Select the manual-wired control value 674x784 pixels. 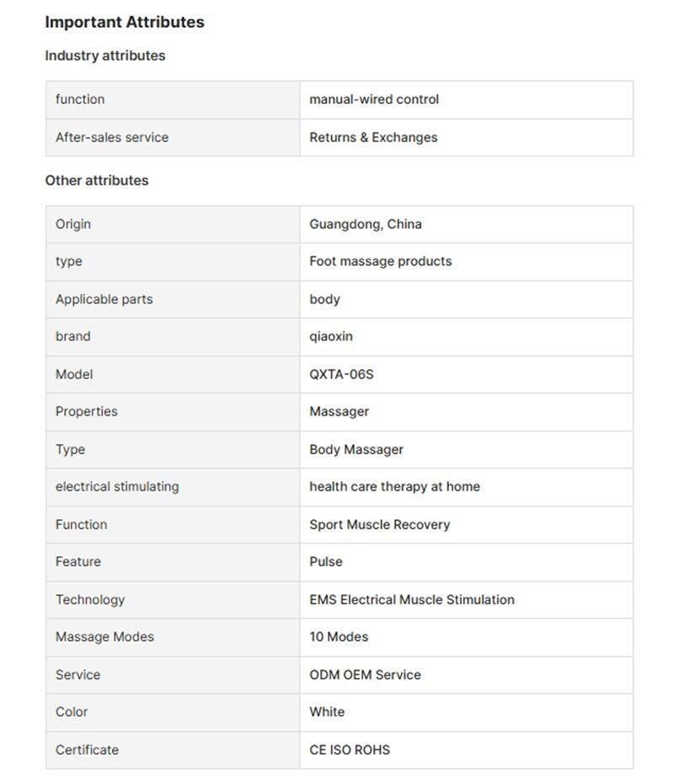tap(374, 99)
